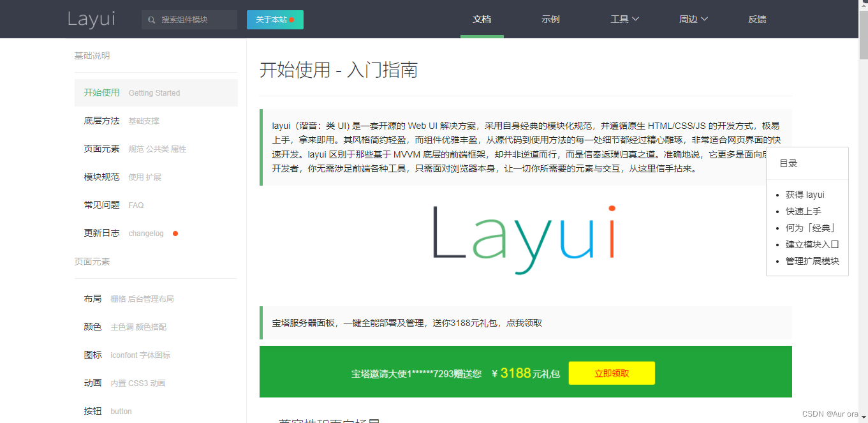
Task: Open 按钮 button sidebar item
Action: click(156, 411)
